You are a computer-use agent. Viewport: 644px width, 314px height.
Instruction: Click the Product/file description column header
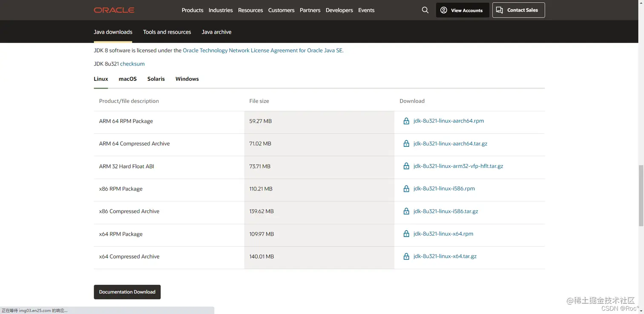coord(129,101)
